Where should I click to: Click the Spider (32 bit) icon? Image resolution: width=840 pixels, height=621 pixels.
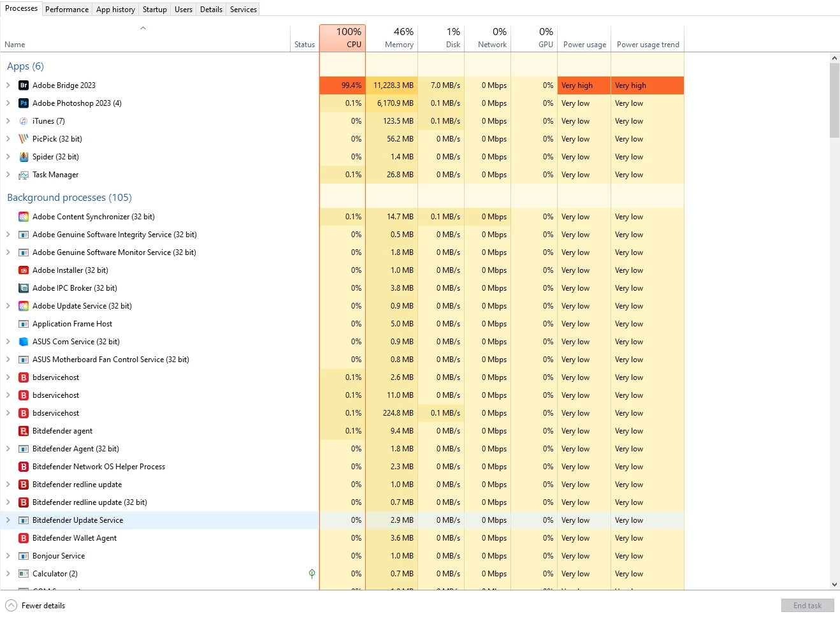(x=24, y=157)
